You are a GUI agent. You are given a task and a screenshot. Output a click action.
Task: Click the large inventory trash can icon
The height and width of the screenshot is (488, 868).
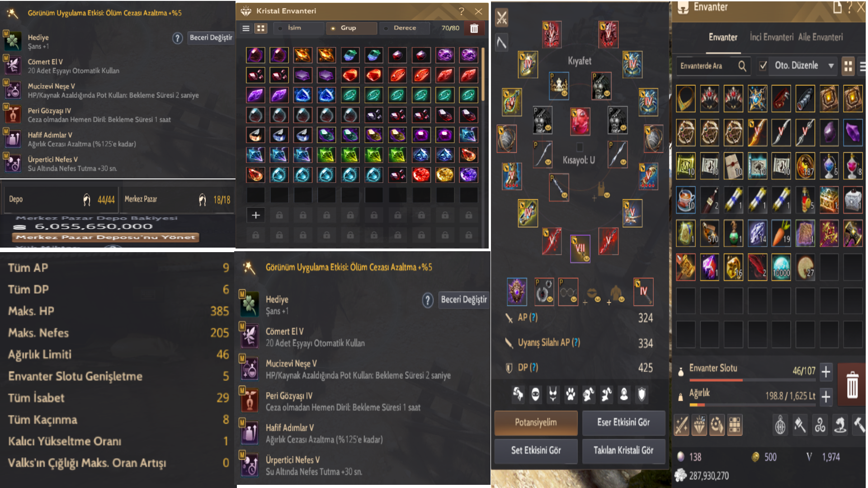852,385
